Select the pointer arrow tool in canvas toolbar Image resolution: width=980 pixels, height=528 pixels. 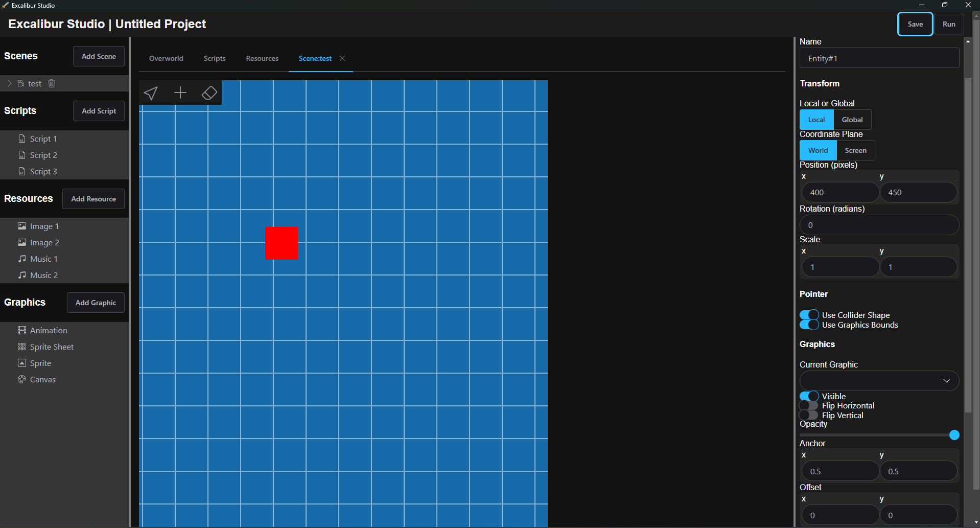pyautogui.click(x=151, y=93)
